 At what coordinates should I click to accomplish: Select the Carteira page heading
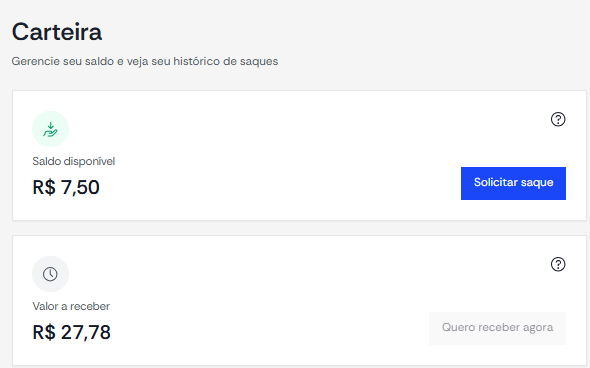tap(57, 32)
